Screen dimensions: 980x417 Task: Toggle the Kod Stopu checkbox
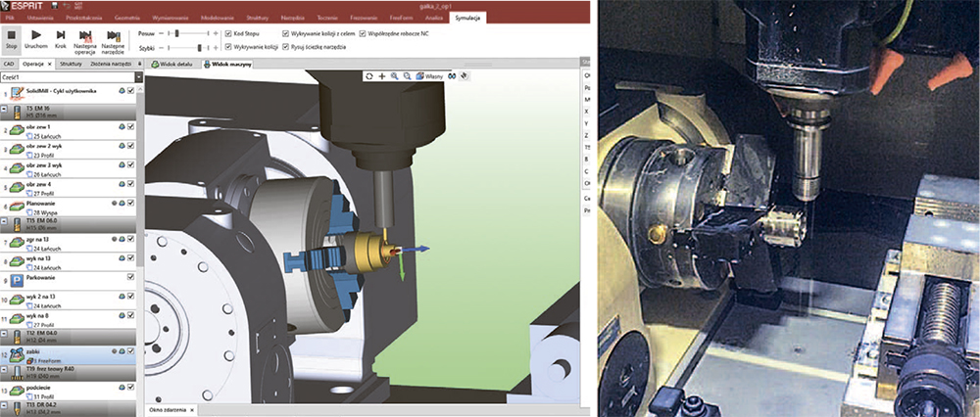coord(228,33)
